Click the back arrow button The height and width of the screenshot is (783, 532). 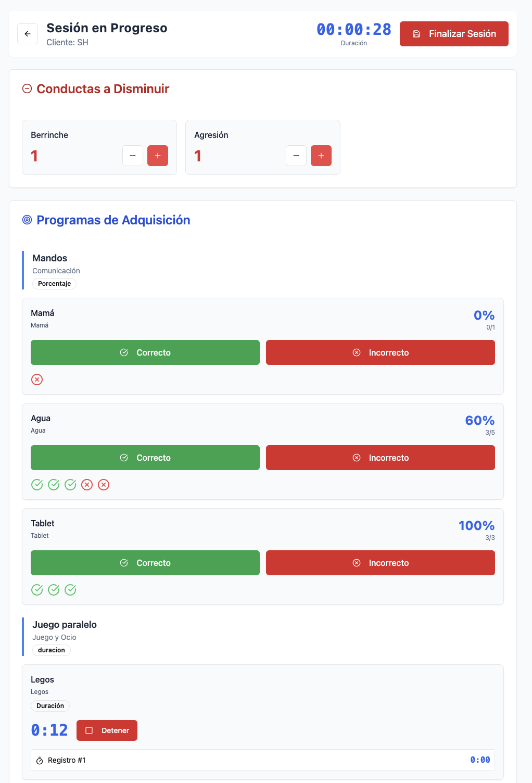[x=28, y=34]
